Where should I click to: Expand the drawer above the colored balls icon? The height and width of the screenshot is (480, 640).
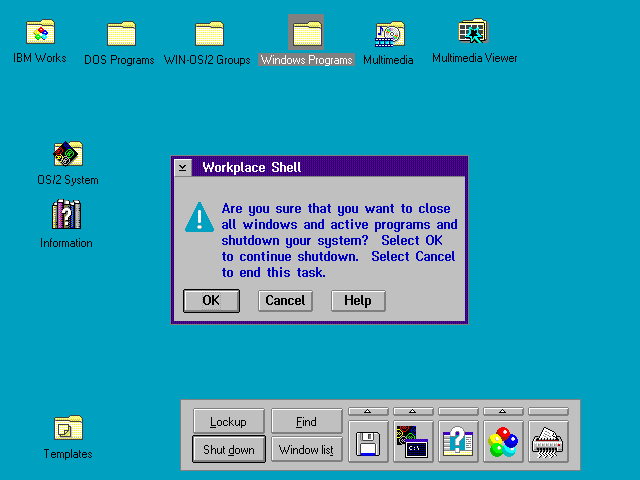503,411
